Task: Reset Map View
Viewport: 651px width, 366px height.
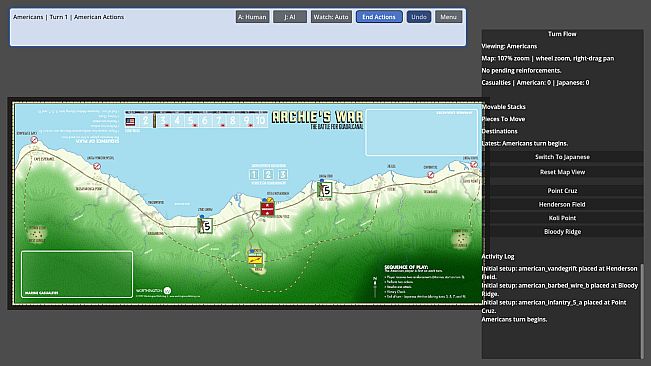Action: pyautogui.click(x=562, y=172)
